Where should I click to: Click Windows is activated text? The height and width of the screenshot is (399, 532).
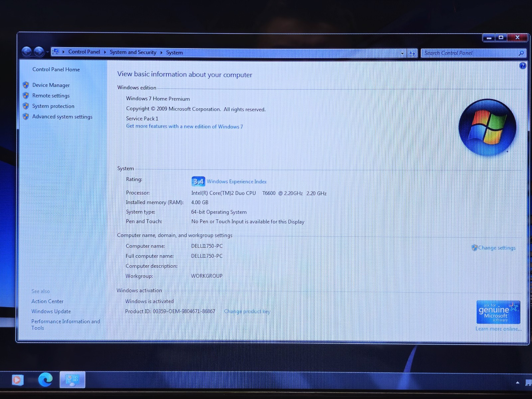149,302
